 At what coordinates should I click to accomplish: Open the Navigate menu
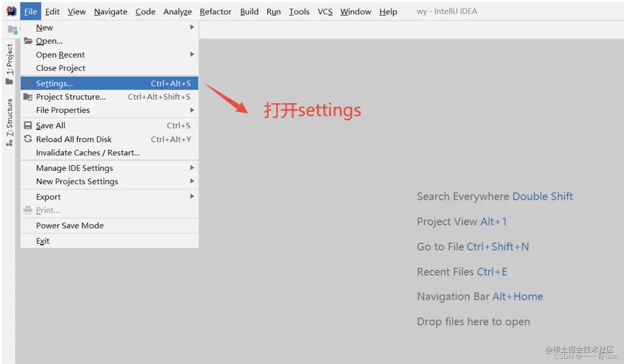tap(111, 12)
